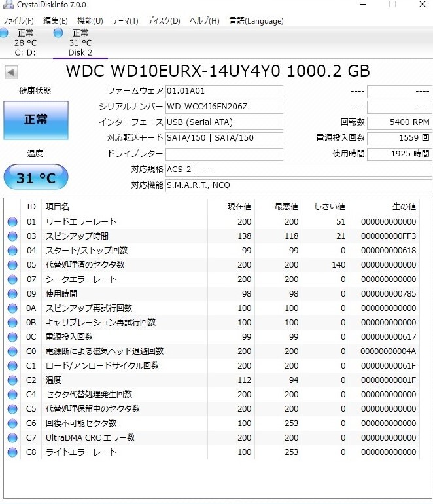Screen dimensions: 433x504
Task: Click status orb of row C1 ロード/アンロードサイクル回数
Action: [12, 366]
